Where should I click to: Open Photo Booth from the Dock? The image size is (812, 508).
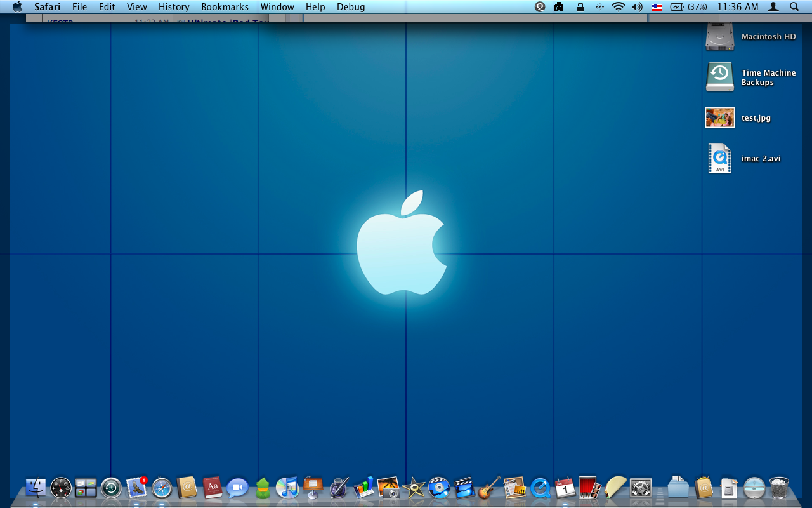pyautogui.click(x=590, y=488)
